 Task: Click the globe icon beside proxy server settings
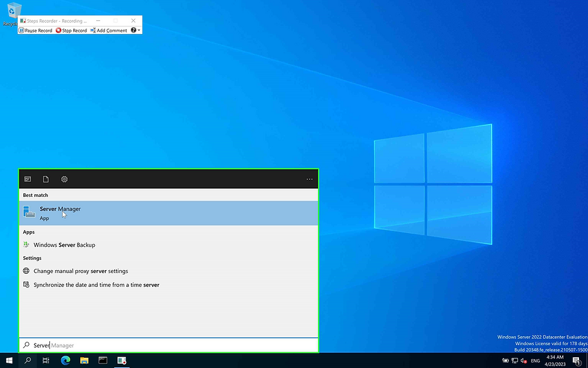[26, 271]
